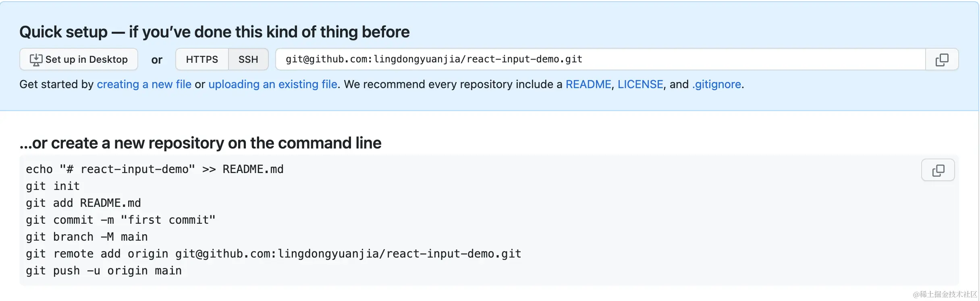Click the 'git add README.md' line
Screen dimensions: 980x301
83,203
